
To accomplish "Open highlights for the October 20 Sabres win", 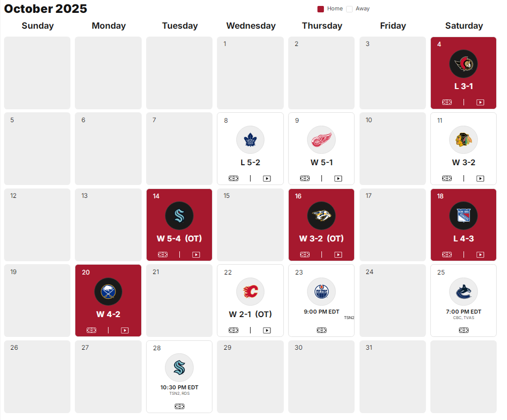I will click(125, 330).
